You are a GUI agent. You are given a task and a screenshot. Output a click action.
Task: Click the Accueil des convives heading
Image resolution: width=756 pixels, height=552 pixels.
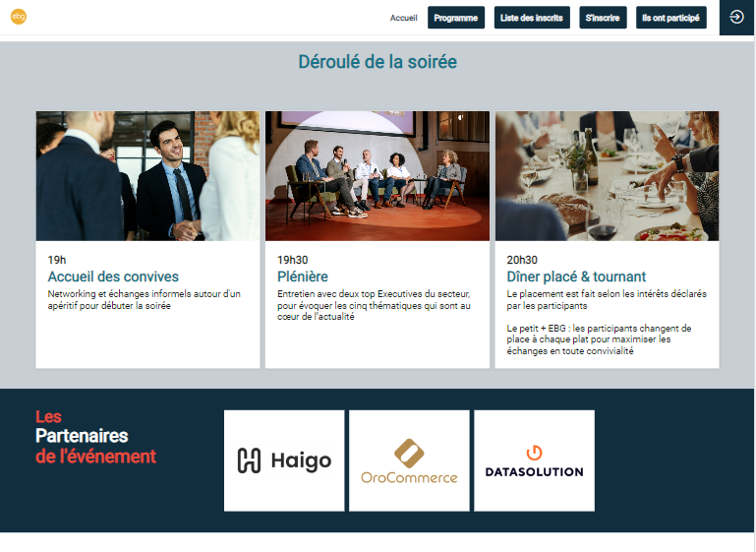(x=113, y=276)
